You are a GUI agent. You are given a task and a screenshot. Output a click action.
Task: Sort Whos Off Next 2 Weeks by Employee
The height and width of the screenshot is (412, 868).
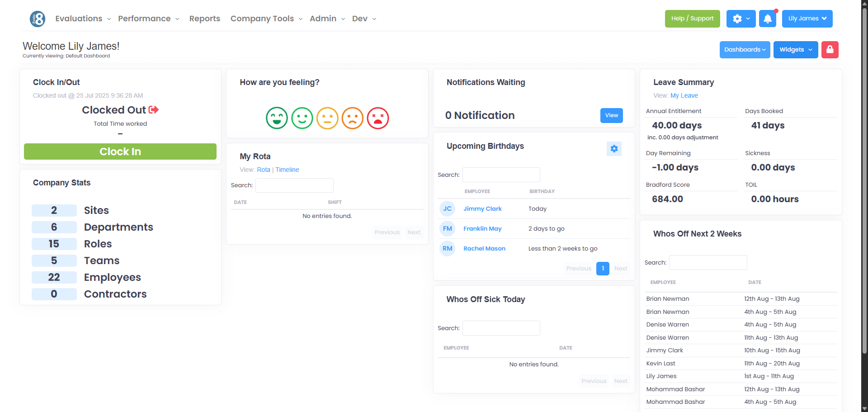coord(663,282)
